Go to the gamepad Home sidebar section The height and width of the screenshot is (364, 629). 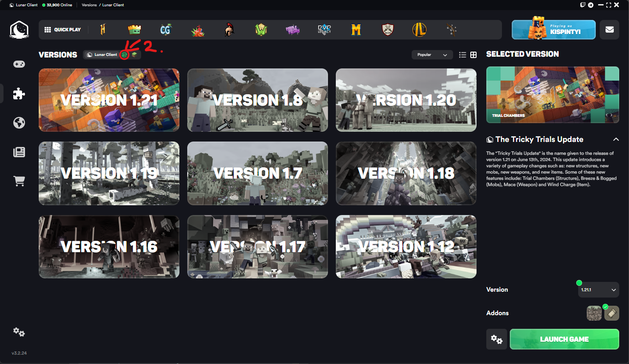(x=19, y=64)
